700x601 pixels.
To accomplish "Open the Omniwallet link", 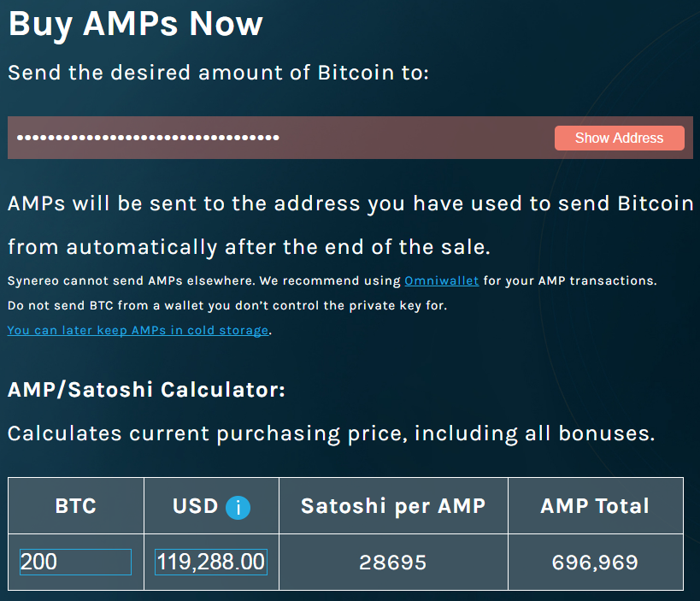I will coord(442,280).
